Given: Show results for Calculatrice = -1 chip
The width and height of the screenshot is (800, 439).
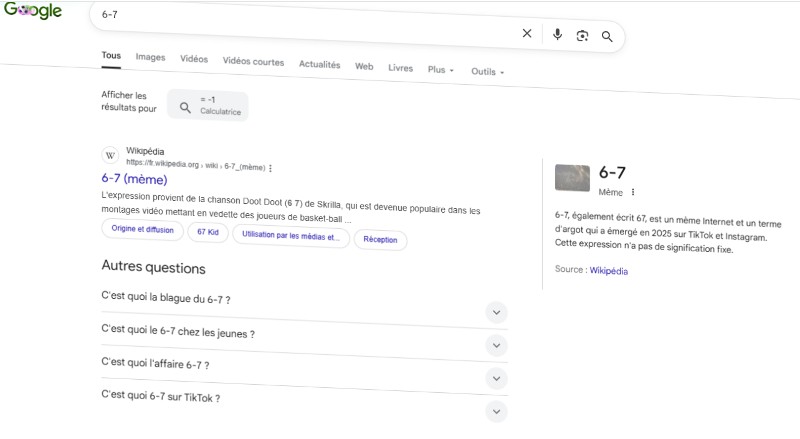Looking at the screenshot, I should coord(208,106).
